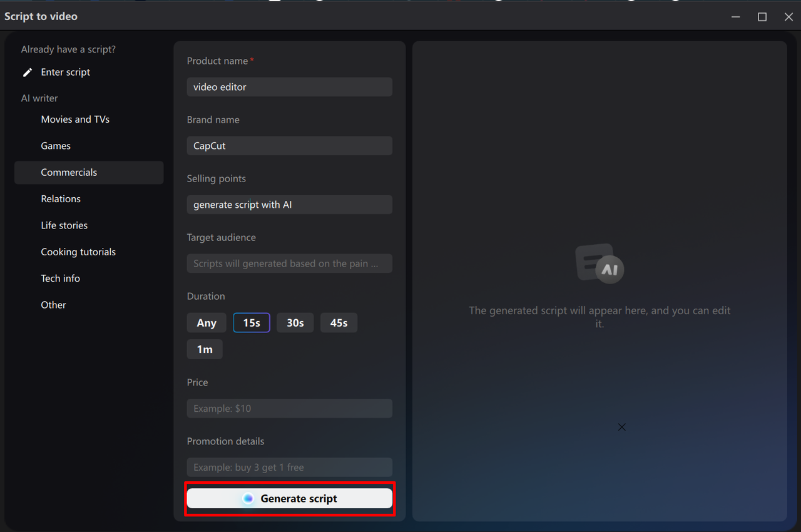Select the 45s duration option
Image resolution: width=801 pixels, height=532 pixels.
click(339, 322)
